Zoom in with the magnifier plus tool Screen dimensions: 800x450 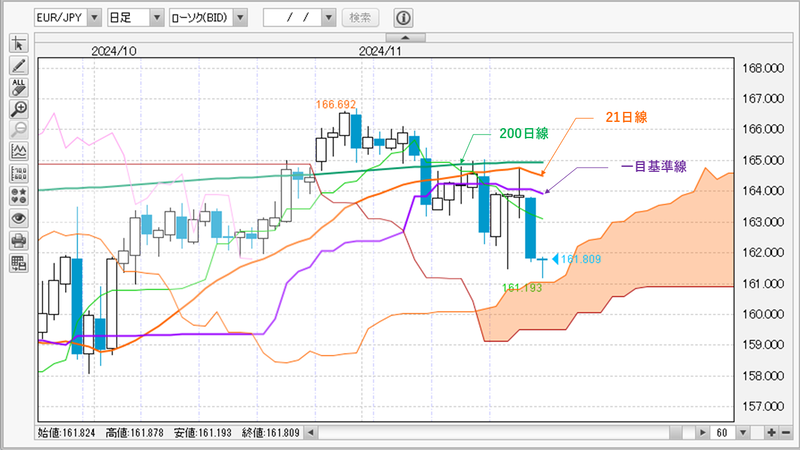pyautogui.click(x=19, y=109)
